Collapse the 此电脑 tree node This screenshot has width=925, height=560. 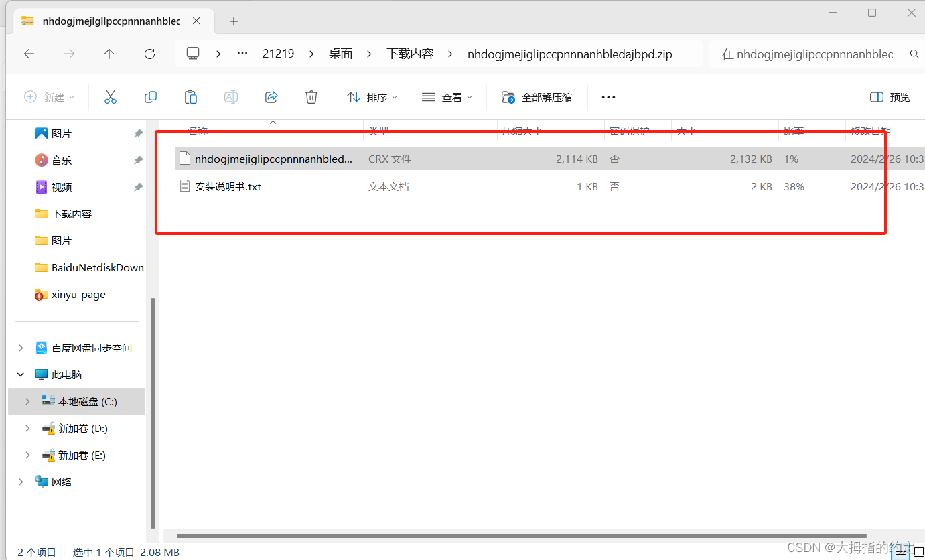point(21,374)
